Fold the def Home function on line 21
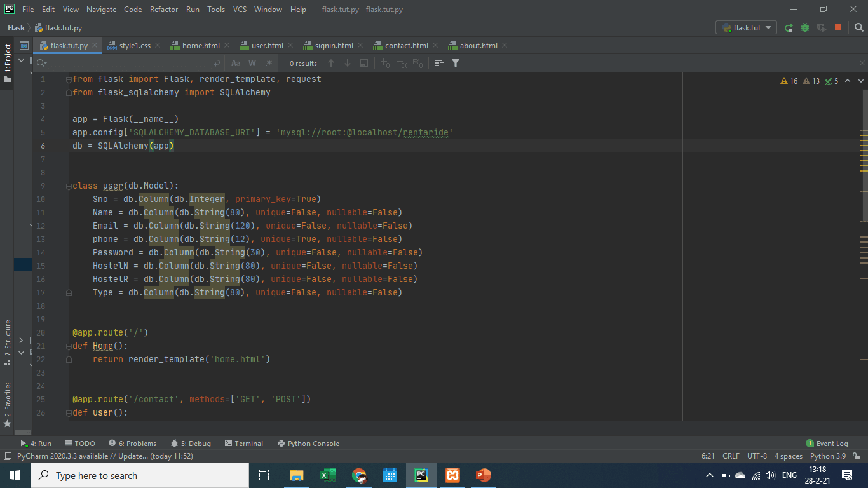 pos(68,346)
